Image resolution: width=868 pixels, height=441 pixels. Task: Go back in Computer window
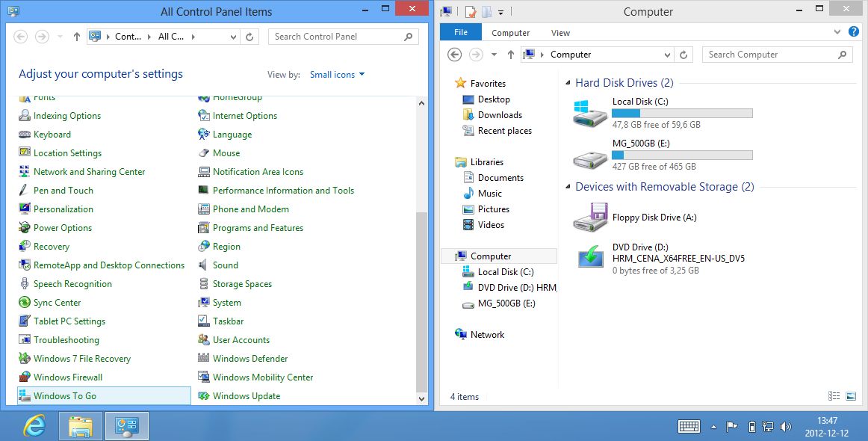[454, 55]
